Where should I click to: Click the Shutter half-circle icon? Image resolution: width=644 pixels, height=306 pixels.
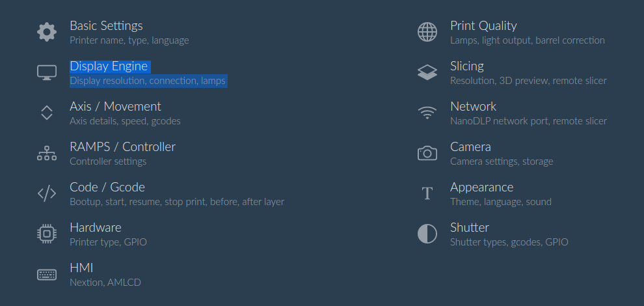pos(427,234)
